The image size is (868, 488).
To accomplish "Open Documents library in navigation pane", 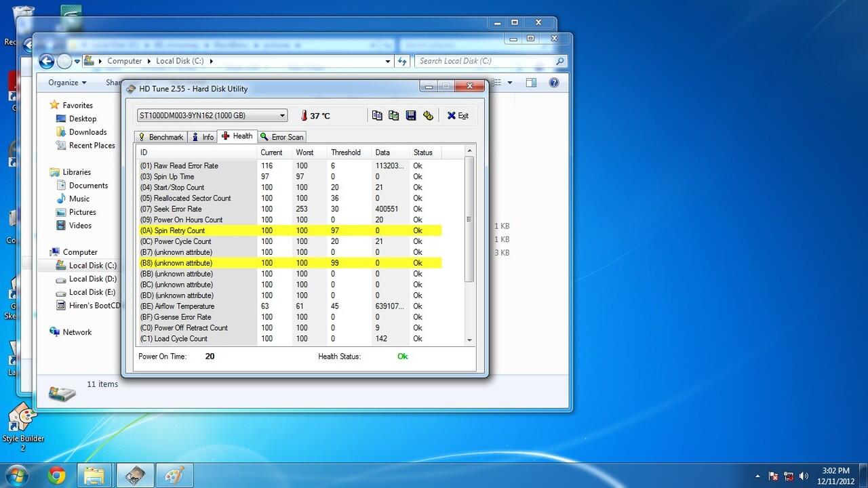I will point(88,186).
